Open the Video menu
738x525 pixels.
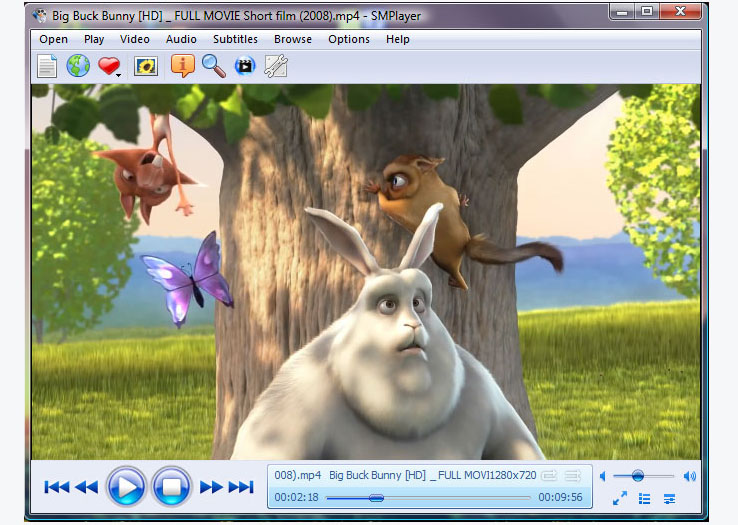point(135,39)
